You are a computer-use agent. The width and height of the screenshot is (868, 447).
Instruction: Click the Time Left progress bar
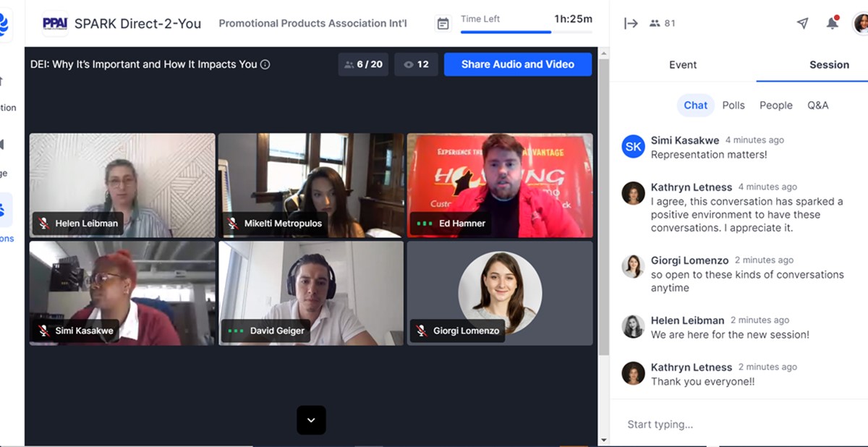526,33
